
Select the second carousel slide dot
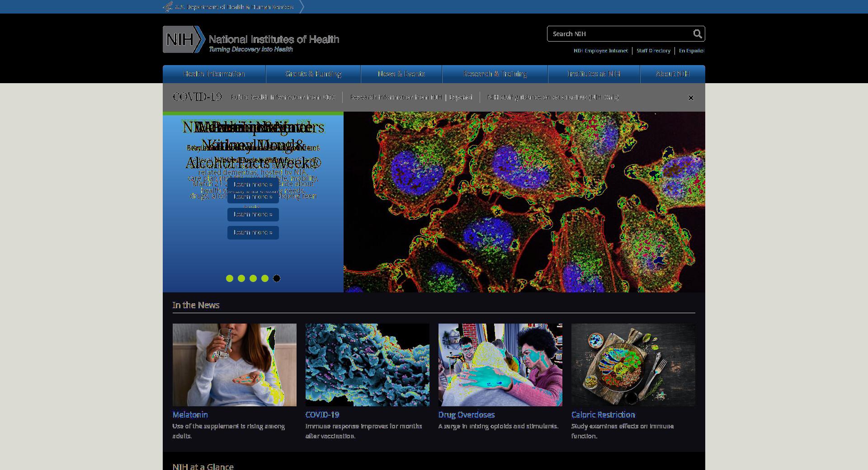point(241,278)
